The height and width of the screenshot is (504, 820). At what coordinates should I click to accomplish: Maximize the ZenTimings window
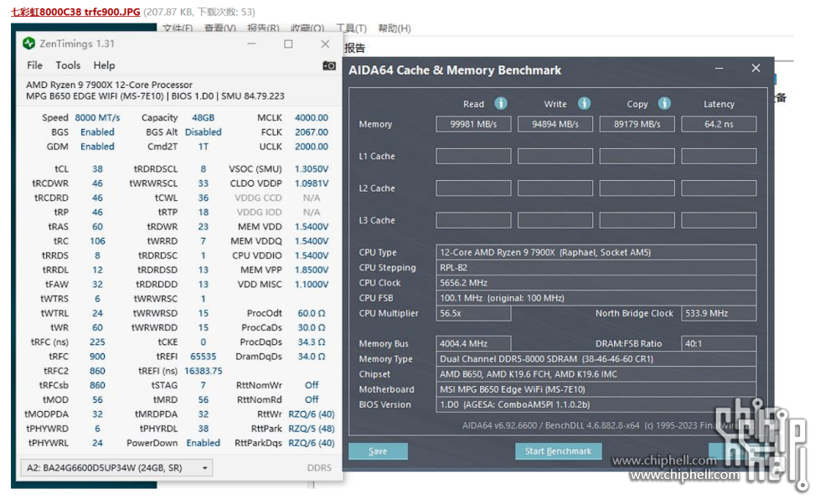288,44
